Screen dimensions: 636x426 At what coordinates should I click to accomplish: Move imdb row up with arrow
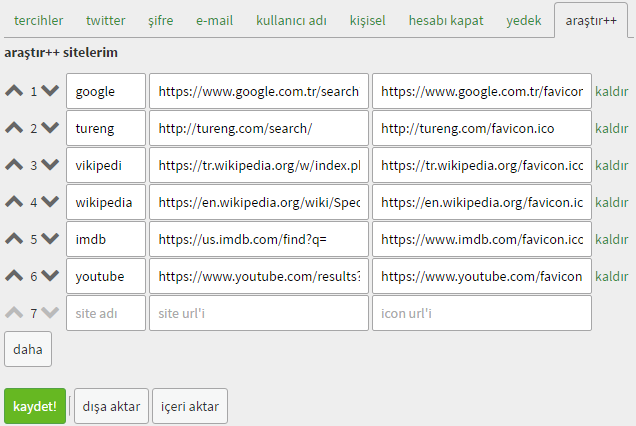coord(14,239)
